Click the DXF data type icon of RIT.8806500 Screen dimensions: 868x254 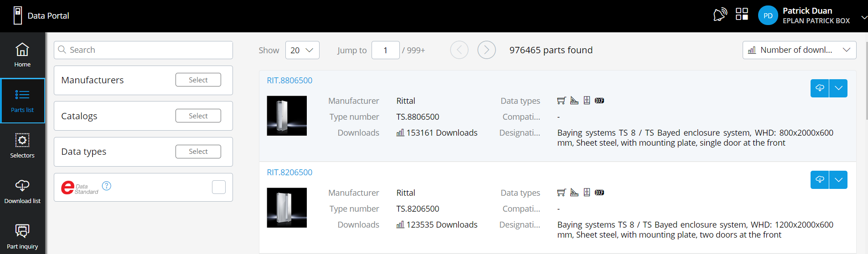click(599, 101)
